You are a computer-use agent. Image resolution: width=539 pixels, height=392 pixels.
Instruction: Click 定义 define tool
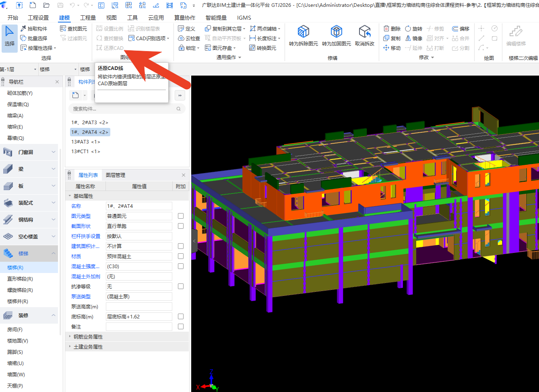(187, 29)
